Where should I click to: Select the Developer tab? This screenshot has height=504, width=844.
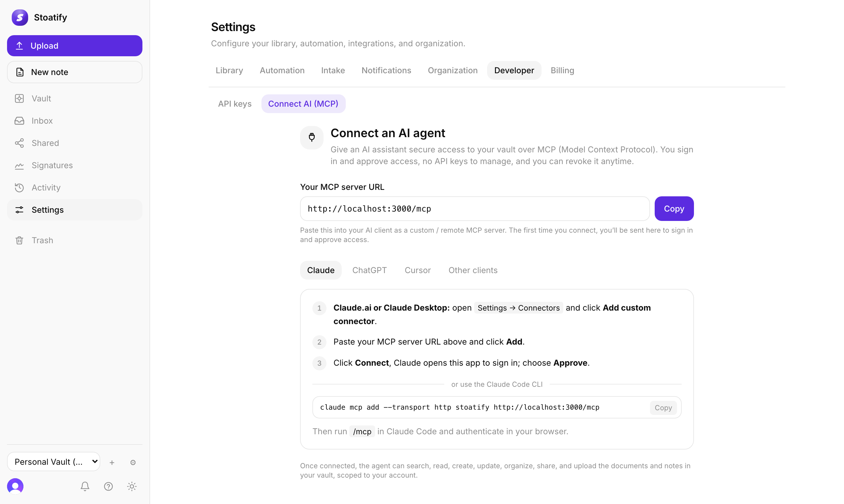[x=514, y=70]
